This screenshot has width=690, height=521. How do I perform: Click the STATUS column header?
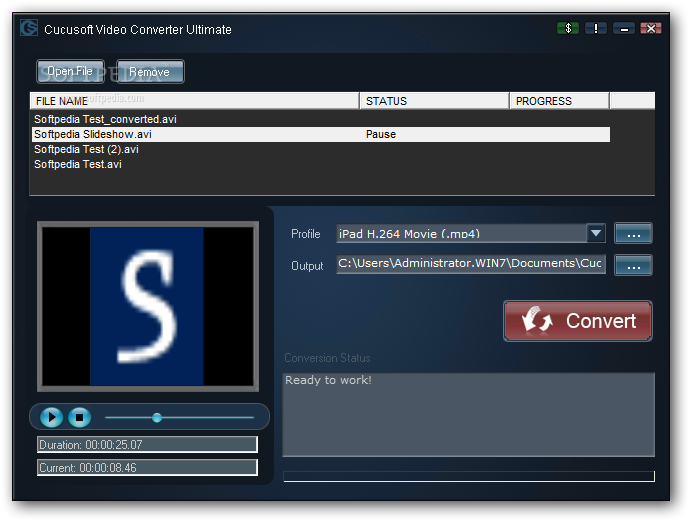[434, 101]
